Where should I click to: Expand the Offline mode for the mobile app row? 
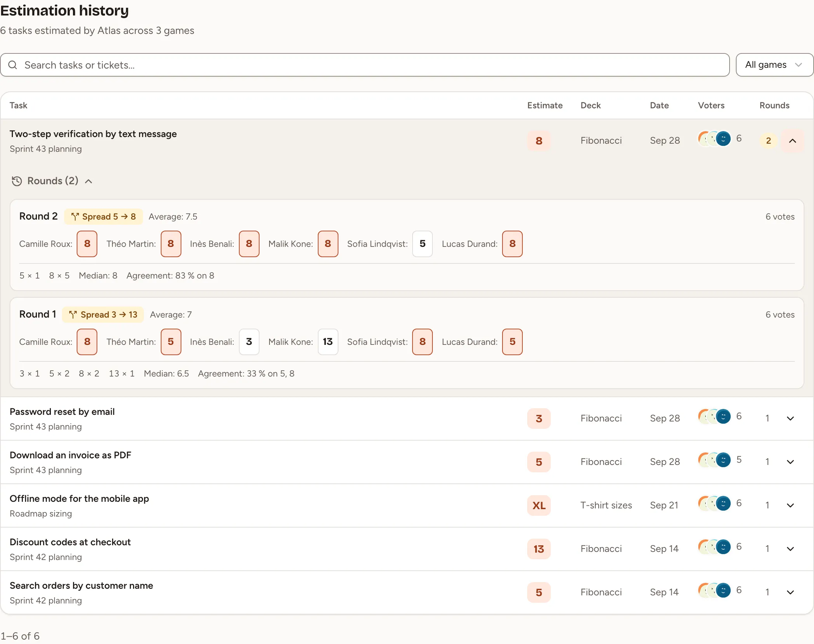tap(790, 505)
